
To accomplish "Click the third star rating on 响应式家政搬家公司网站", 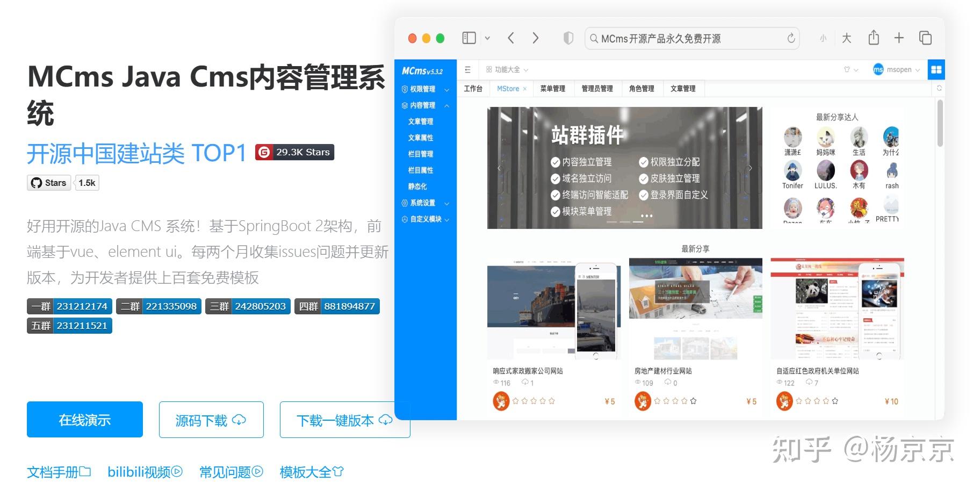I will [x=534, y=400].
